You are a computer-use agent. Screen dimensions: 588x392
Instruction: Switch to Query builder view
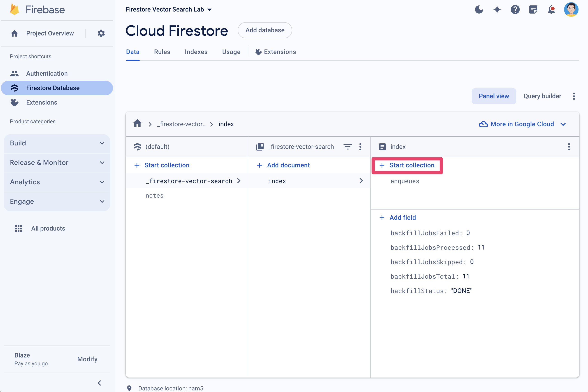pos(542,96)
